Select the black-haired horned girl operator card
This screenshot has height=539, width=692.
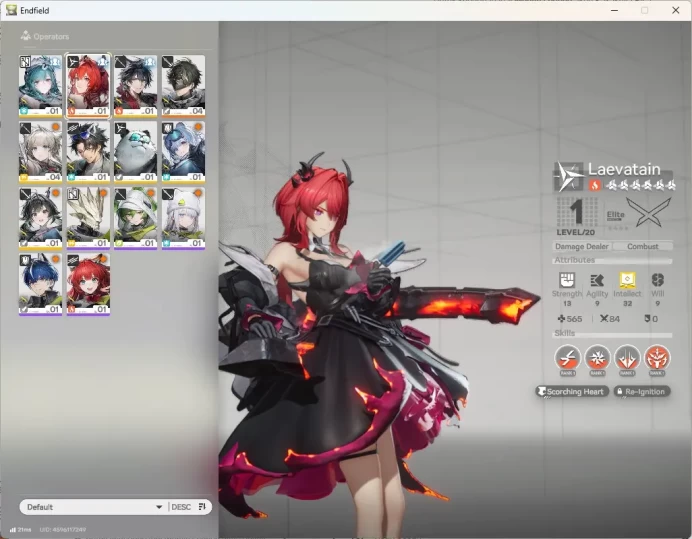[41, 218]
